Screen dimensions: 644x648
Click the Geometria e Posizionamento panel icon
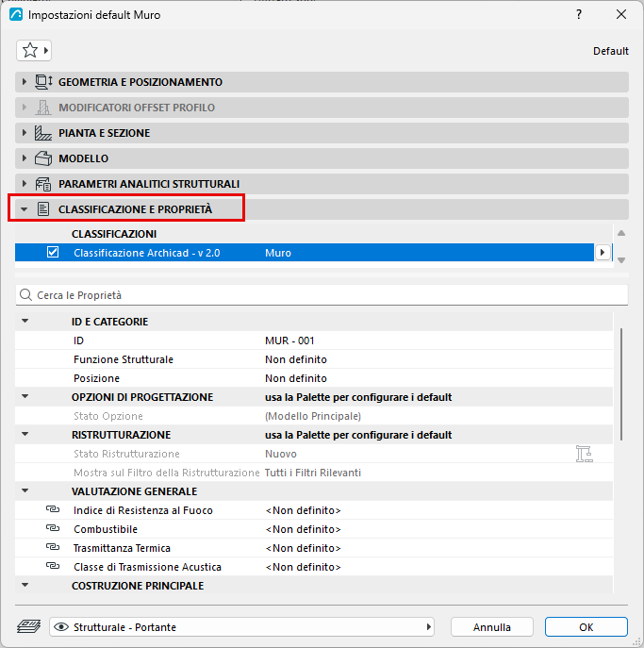(x=43, y=82)
